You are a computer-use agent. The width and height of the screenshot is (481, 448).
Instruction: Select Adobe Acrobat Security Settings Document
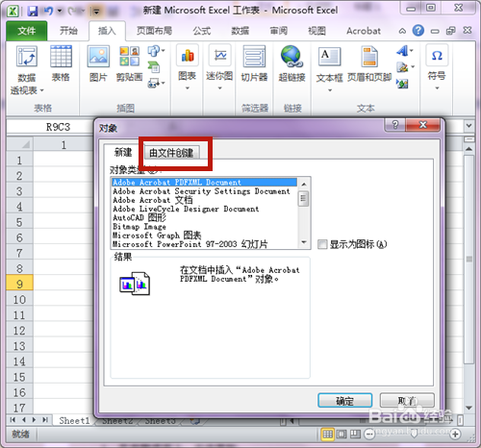tap(201, 191)
